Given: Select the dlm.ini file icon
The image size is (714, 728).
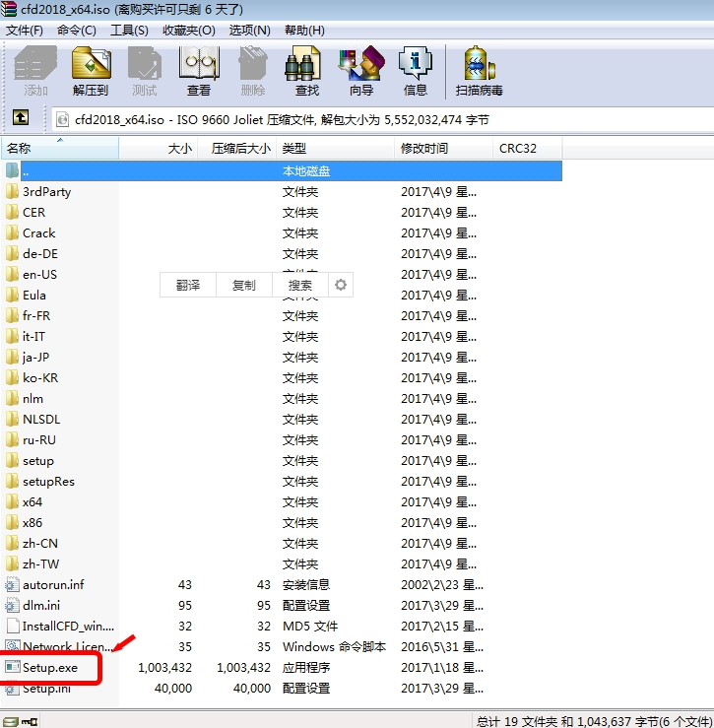Looking at the screenshot, I should (12, 606).
